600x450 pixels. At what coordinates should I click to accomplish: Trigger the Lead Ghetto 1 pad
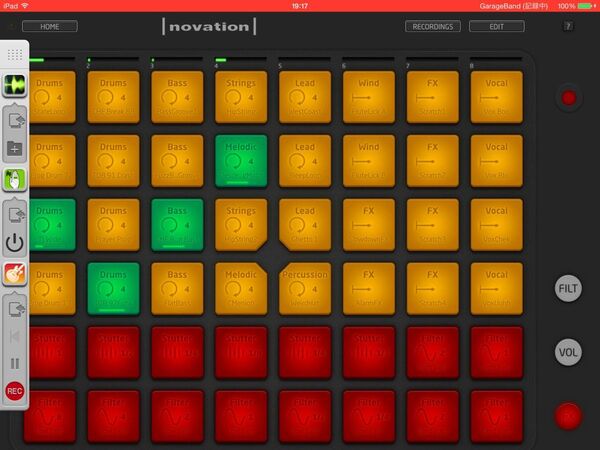[x=305, y=225]
